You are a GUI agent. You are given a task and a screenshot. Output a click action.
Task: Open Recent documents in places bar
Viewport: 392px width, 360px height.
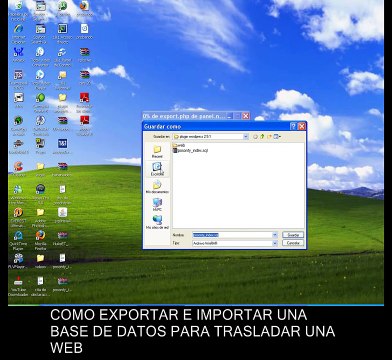157,151
